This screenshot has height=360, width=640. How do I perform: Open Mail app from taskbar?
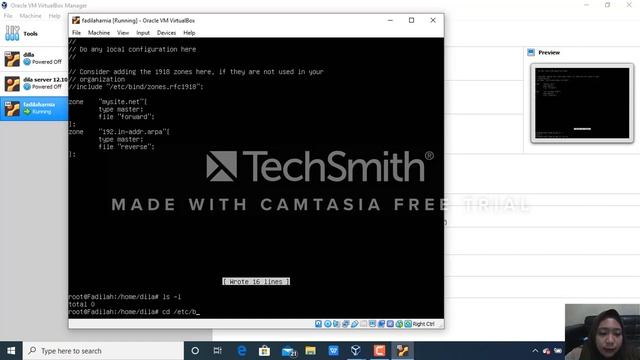(288, 351)
